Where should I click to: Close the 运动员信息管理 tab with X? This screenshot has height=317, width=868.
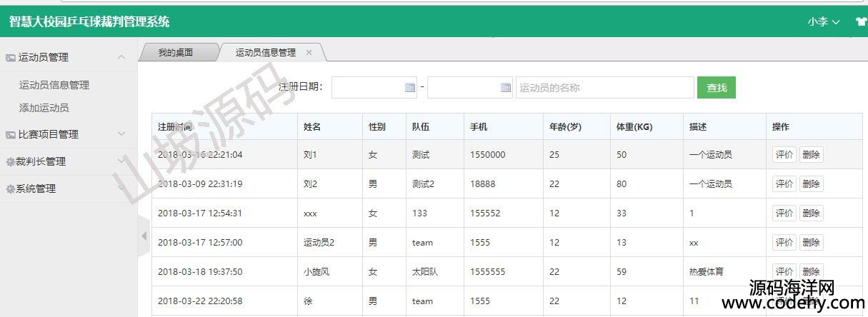pos(309,53)
